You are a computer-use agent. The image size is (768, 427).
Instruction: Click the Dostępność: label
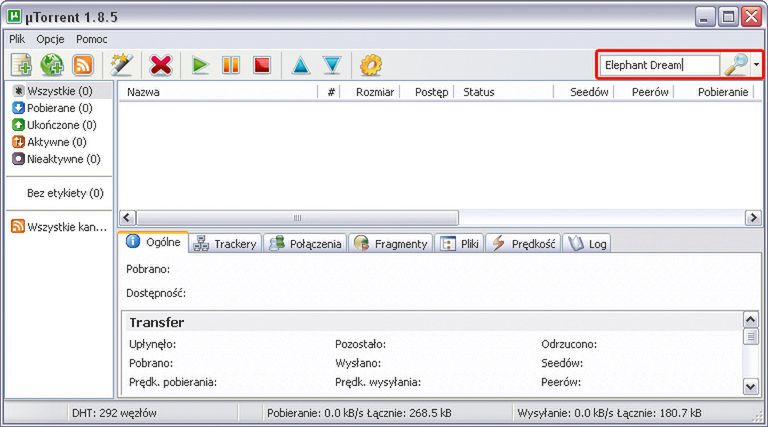coord(156,293)
